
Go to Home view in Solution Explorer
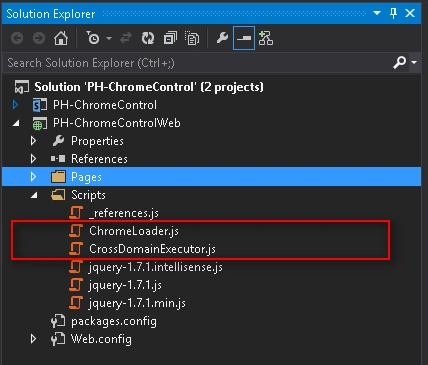coord(61,38)
